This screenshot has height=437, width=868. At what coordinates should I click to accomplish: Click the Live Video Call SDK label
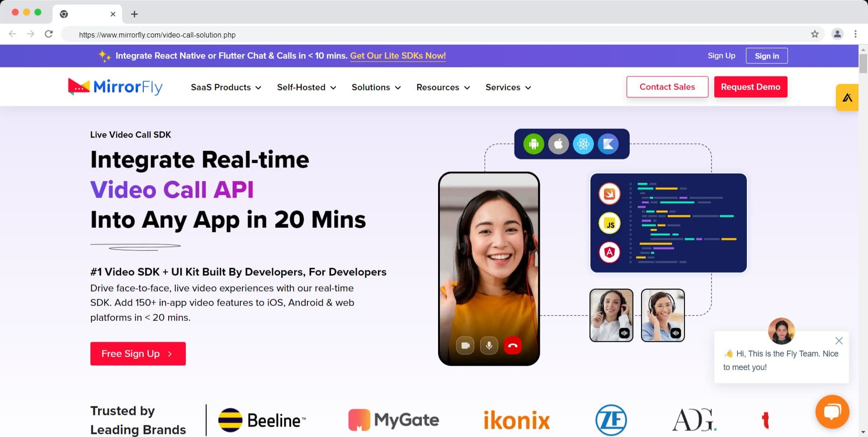coord(131,135)
